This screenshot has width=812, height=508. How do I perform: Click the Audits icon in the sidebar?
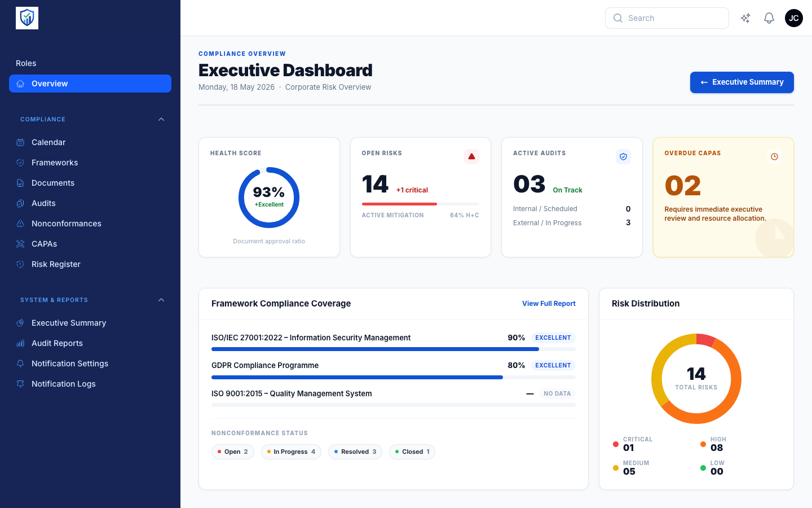(x=20, y=203)
